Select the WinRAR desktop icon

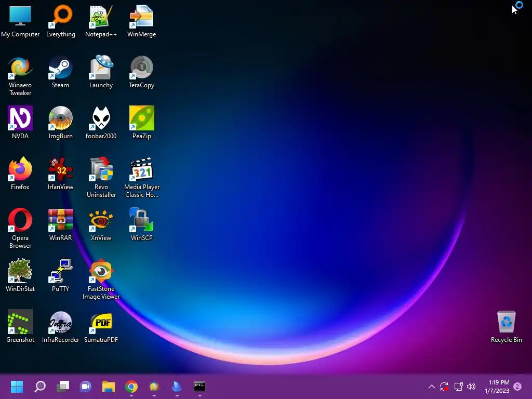click(x=60, y=224)
